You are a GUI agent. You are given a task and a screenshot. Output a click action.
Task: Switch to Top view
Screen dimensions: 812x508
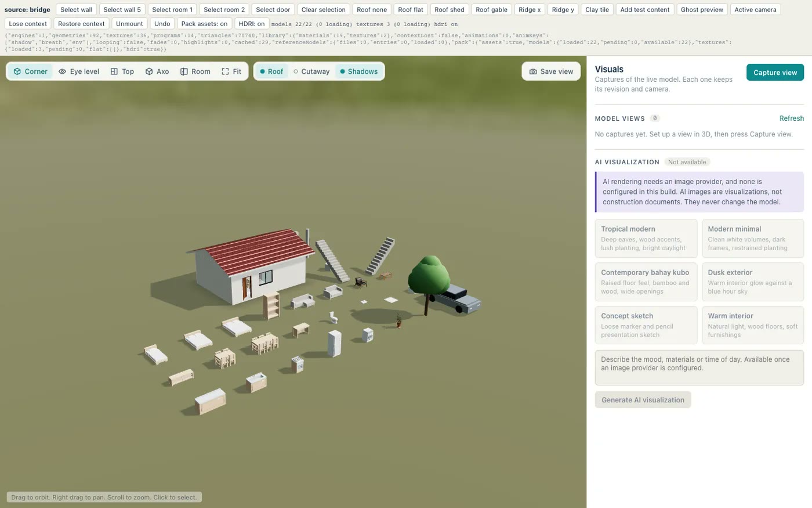point(122,71)
